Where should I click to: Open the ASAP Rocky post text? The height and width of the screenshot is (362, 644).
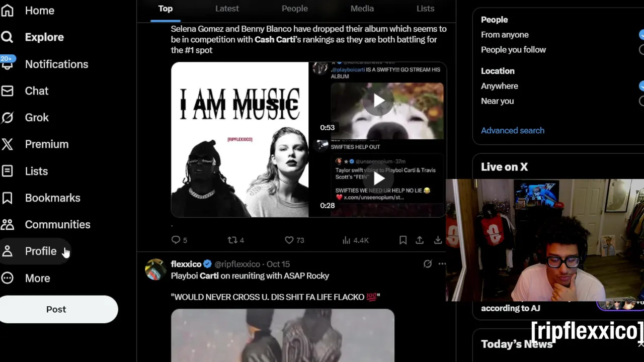tap(275, 286)
